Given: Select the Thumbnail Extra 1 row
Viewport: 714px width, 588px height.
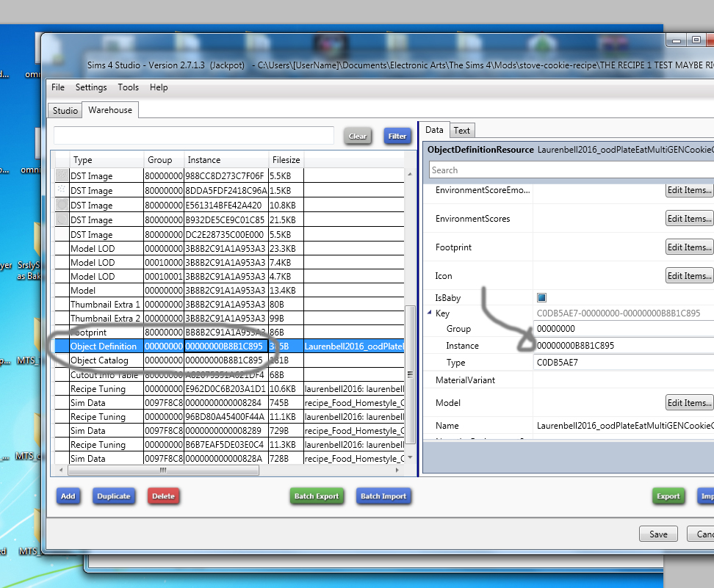Looking at the screenshot, I should point(229,305).
